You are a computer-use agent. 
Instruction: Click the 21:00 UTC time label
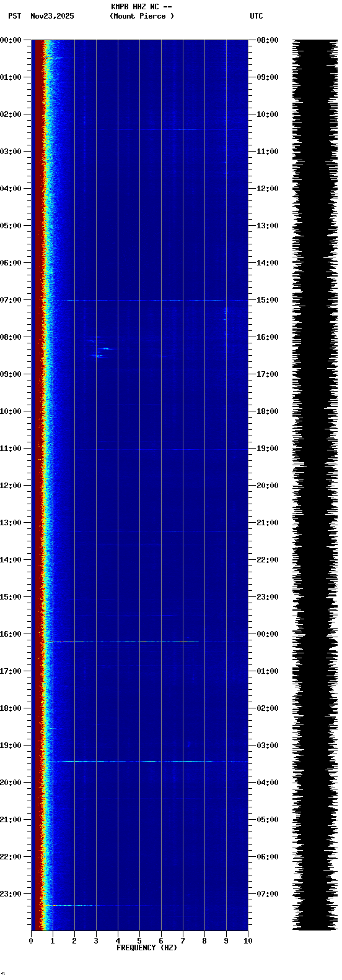268,523
